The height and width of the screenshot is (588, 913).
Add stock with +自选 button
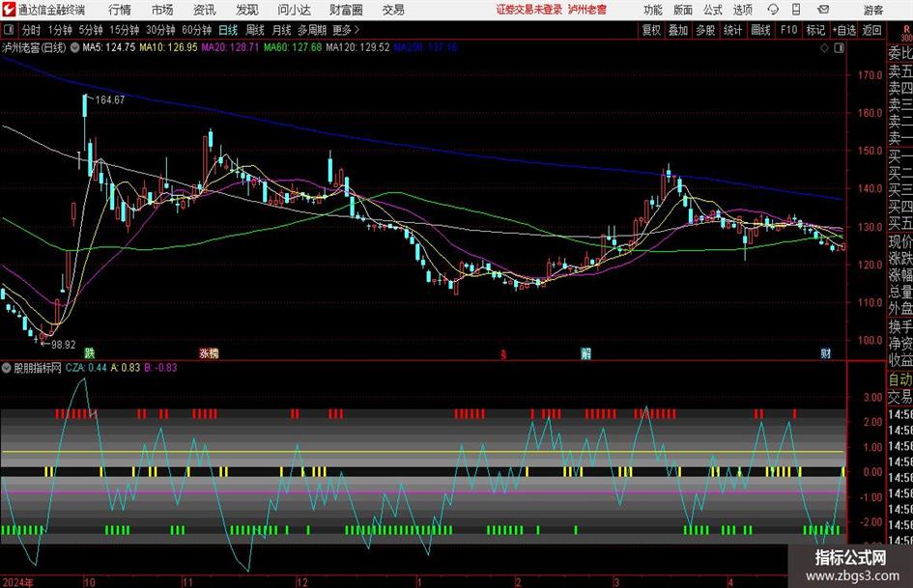pos(844,30)
